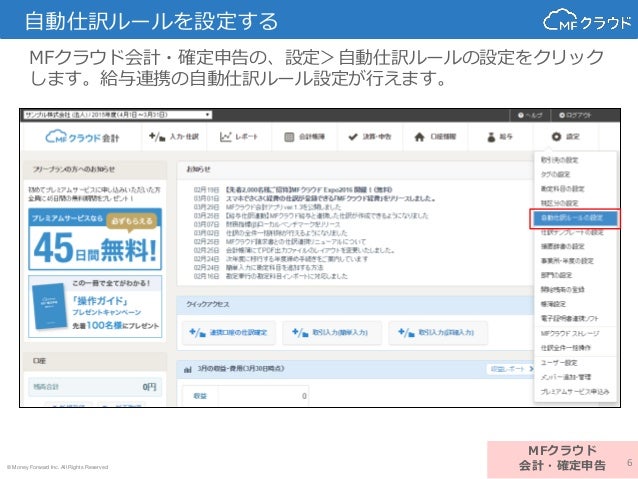Open the MFクラウド請求書 renewal news item

(296, 242)
